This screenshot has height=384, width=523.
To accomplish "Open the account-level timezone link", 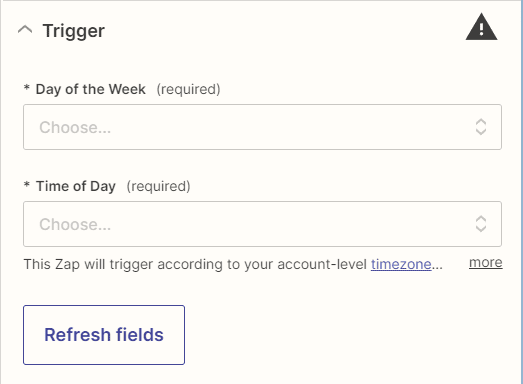I will [401, 265].
